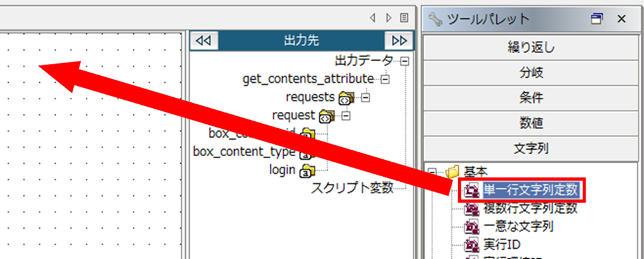The image size is (644, 259).
Task: Open the tab list icon in header
Action: 404,19
